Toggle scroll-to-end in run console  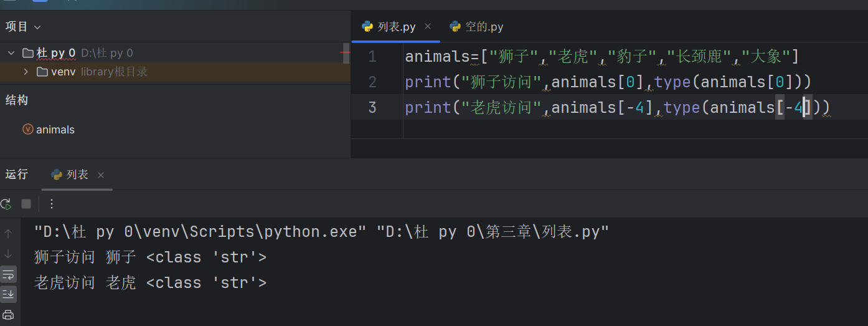[x=8, y=294]
